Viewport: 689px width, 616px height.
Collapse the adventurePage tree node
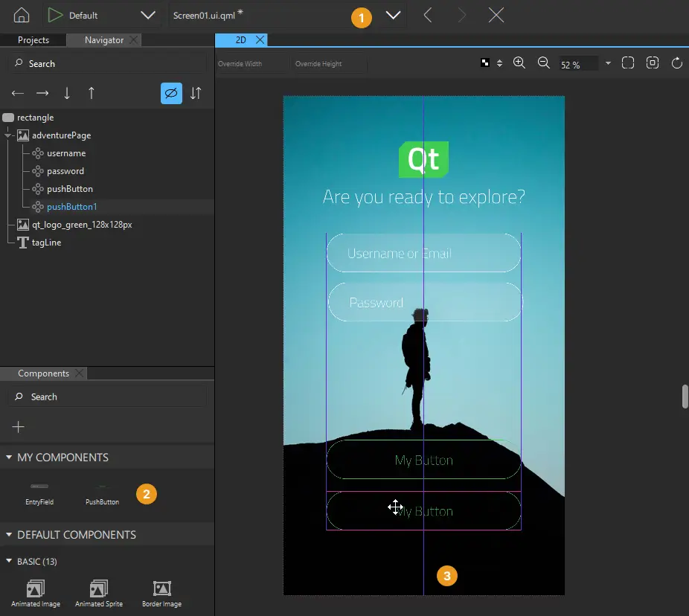click(x=7, y=135)
